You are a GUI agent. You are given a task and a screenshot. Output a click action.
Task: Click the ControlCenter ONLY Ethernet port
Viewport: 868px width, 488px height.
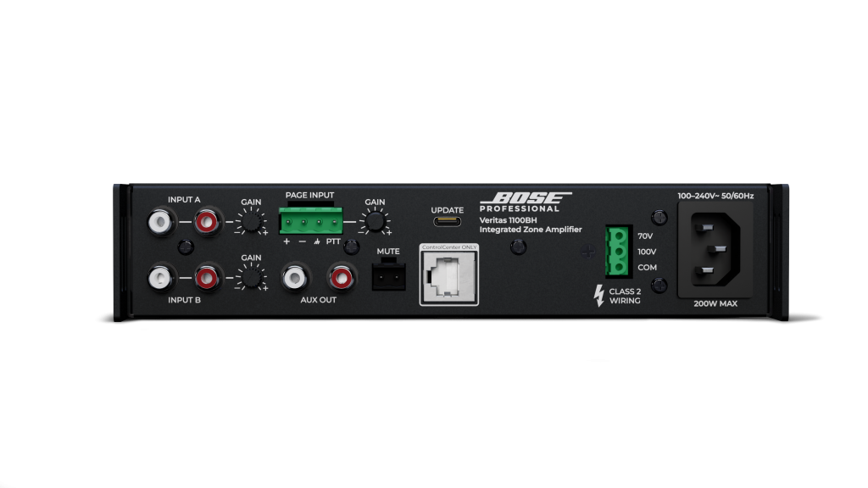pos(448,275)
